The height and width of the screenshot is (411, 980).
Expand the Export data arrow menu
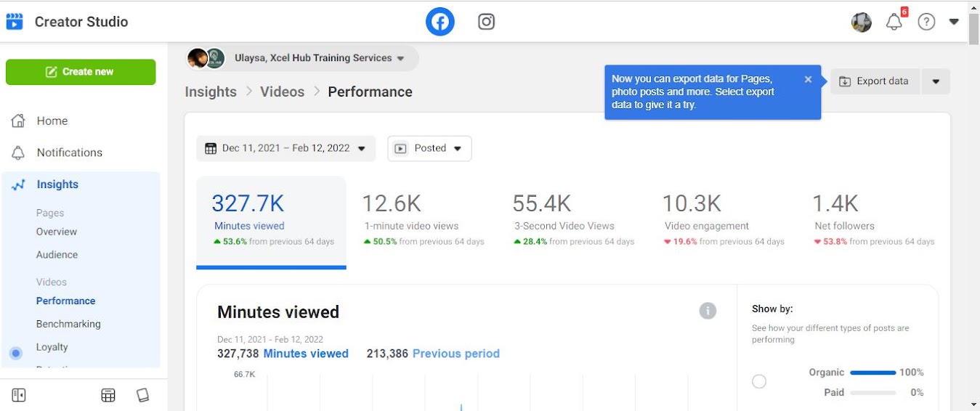pos(936,81)
